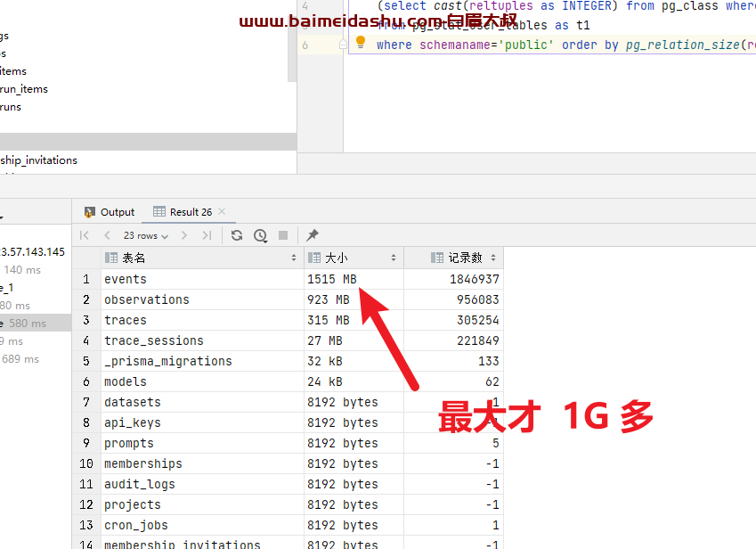Go to last page of results
The image size is (756, 549).
tap(207, 235)
